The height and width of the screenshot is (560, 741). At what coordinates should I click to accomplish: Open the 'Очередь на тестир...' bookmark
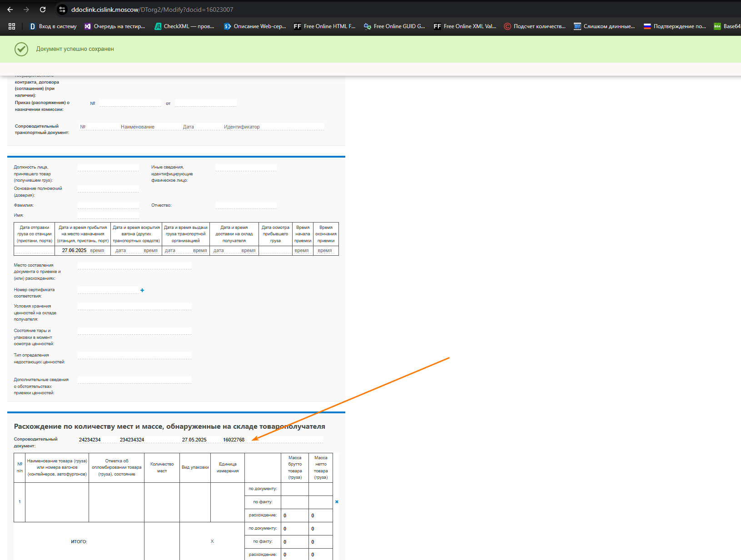point(114,26)
